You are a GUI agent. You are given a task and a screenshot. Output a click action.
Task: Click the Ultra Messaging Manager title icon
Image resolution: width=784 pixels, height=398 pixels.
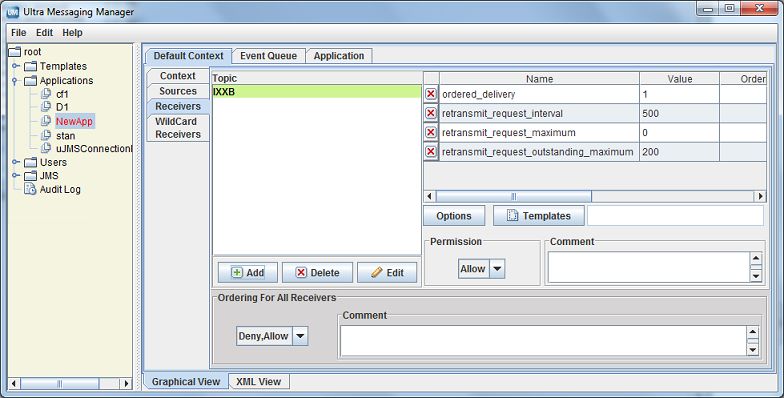[x=13, y=12]
